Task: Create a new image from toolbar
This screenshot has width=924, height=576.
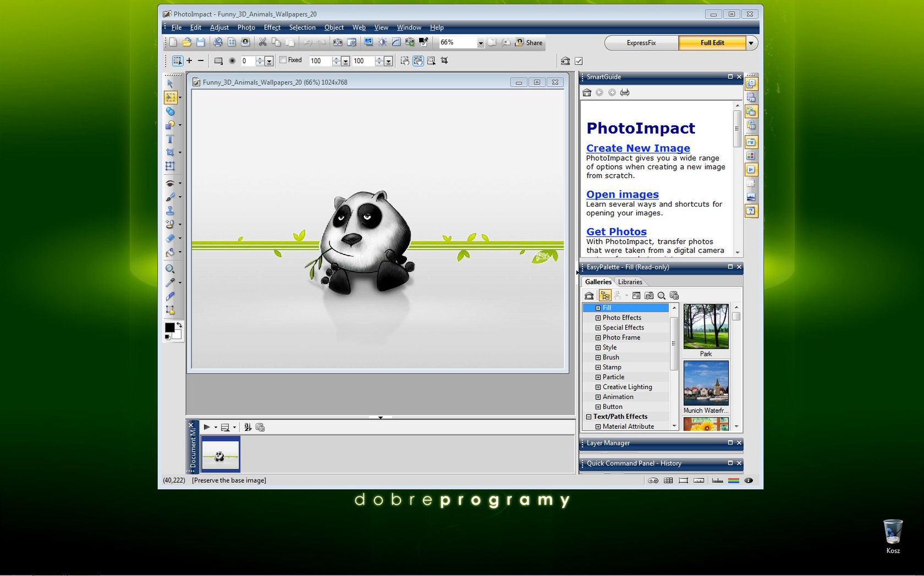Action: pos(173,42)
